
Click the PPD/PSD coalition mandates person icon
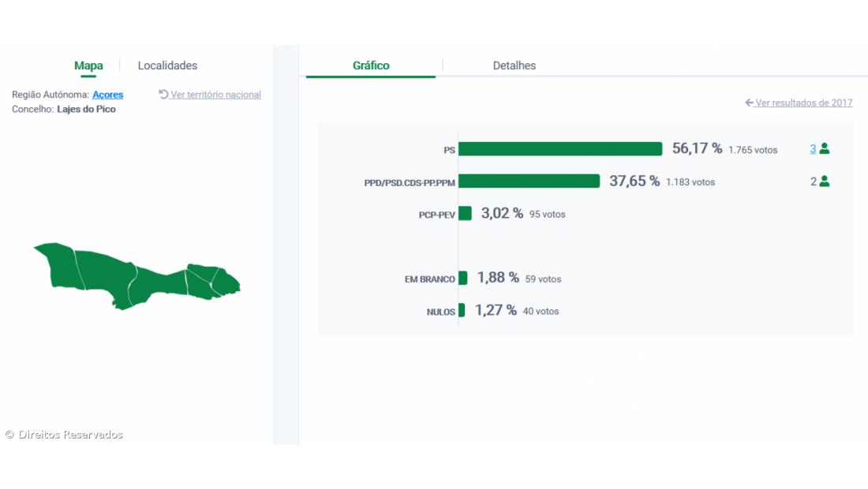(x=825, y=181)
